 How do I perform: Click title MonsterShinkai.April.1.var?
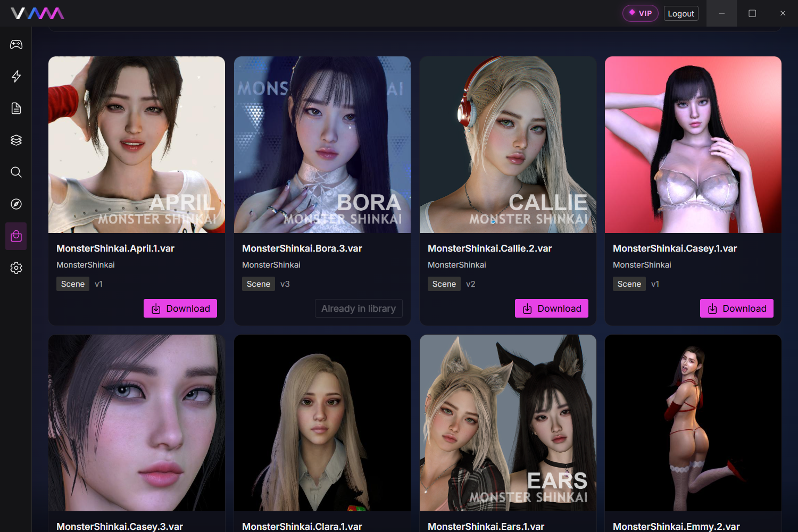(115, 248)
